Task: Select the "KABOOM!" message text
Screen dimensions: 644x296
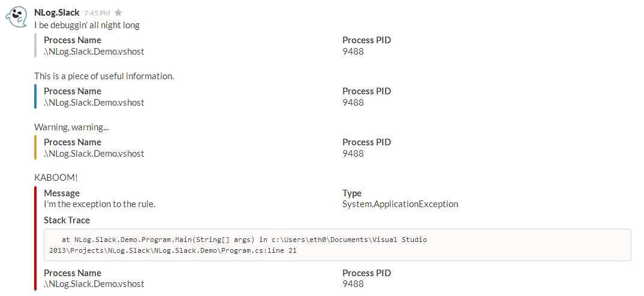Action: 56,178
